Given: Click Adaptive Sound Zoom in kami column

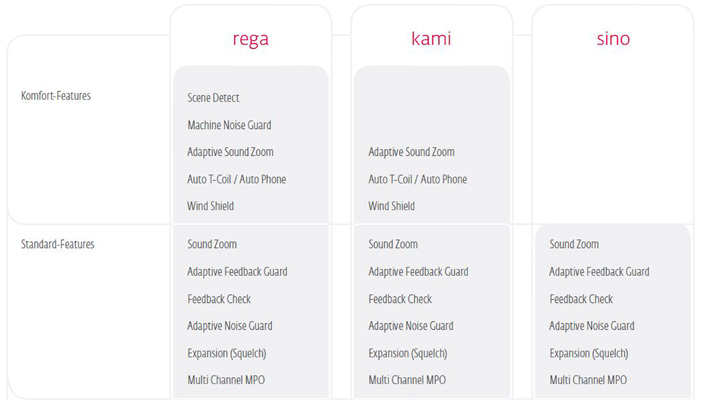Looking at the screenshot, I should [411, 152].
